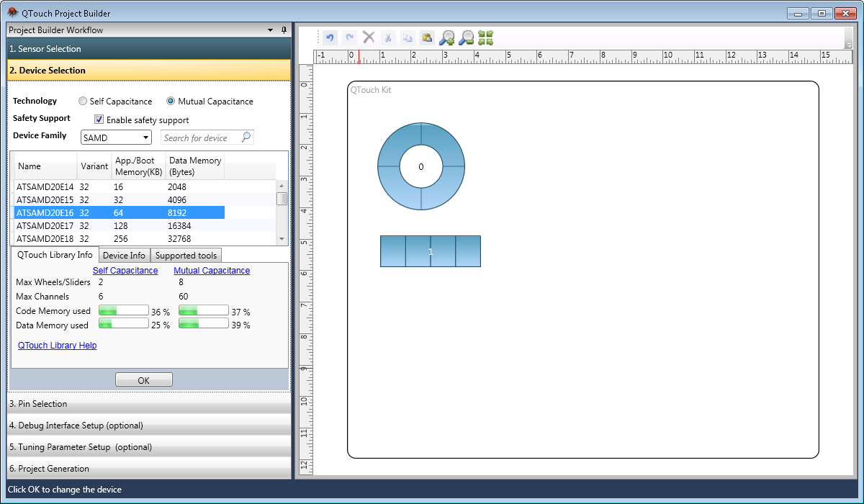Click the QTouch Project Builder title bar icon
This screenshot has width=864, height=504.
coord(12,12)
